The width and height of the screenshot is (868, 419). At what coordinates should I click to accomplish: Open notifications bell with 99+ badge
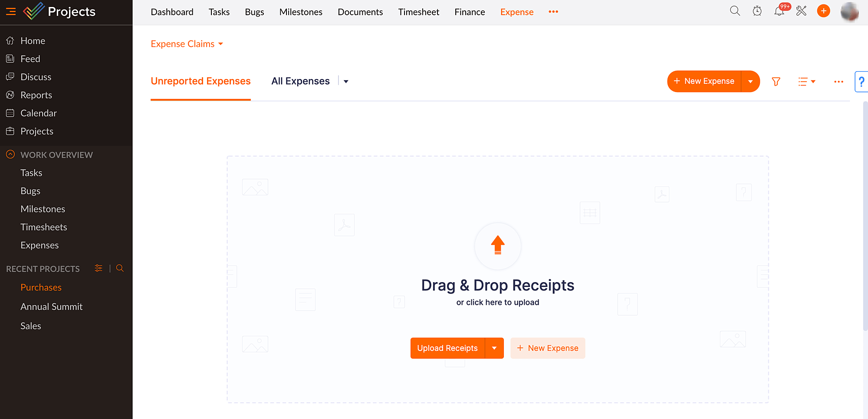[780, 11]
